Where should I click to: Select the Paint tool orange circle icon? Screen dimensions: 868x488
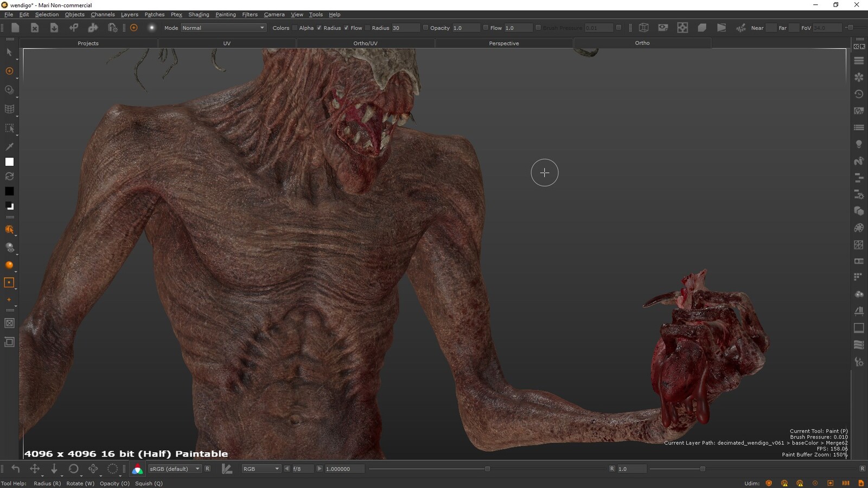9,71
